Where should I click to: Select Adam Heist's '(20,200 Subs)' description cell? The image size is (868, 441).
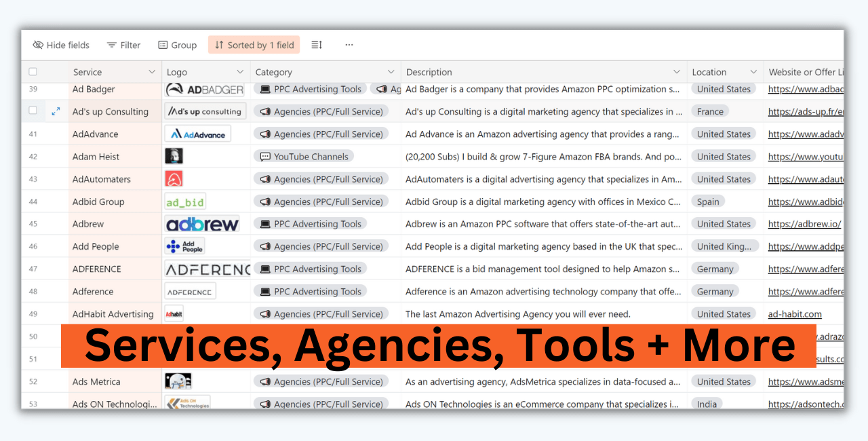(543, 157)
